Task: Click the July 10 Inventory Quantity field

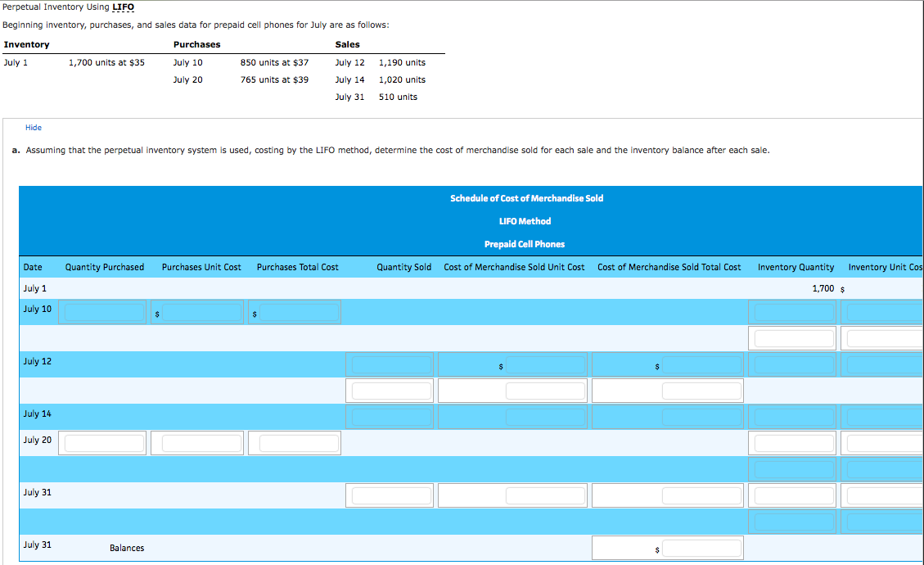Action: [791, 311]
